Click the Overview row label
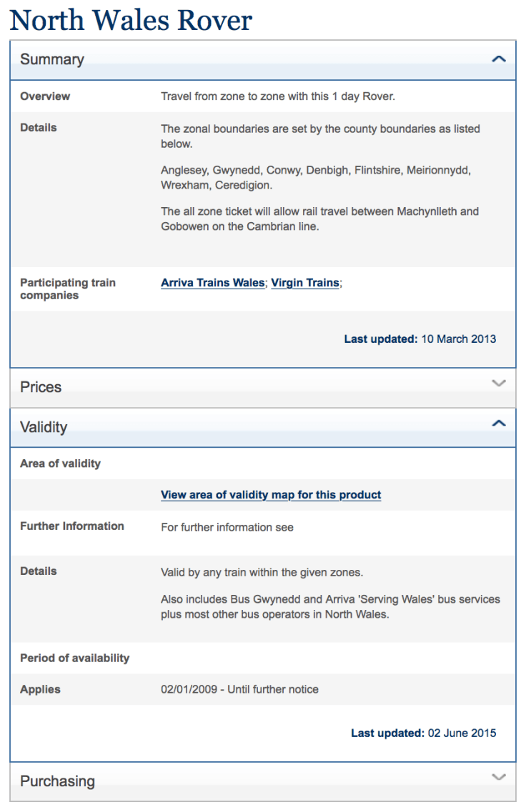 click(x=45, y=96)
